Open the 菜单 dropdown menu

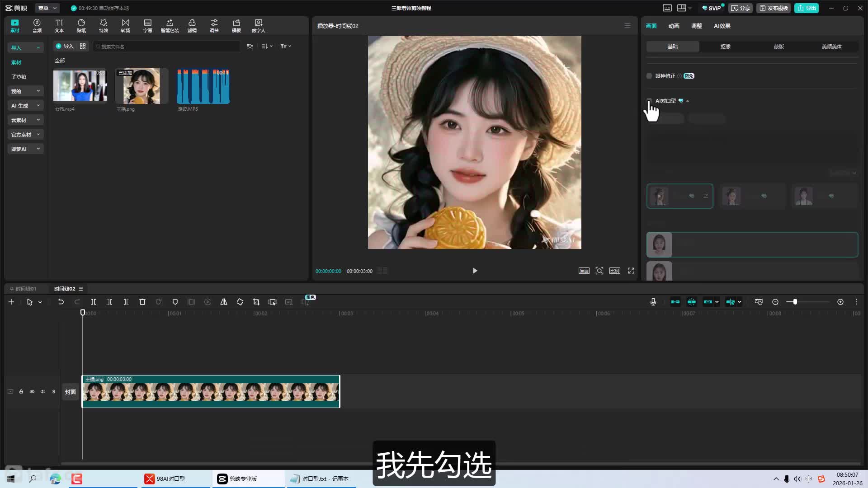[47, 8]
